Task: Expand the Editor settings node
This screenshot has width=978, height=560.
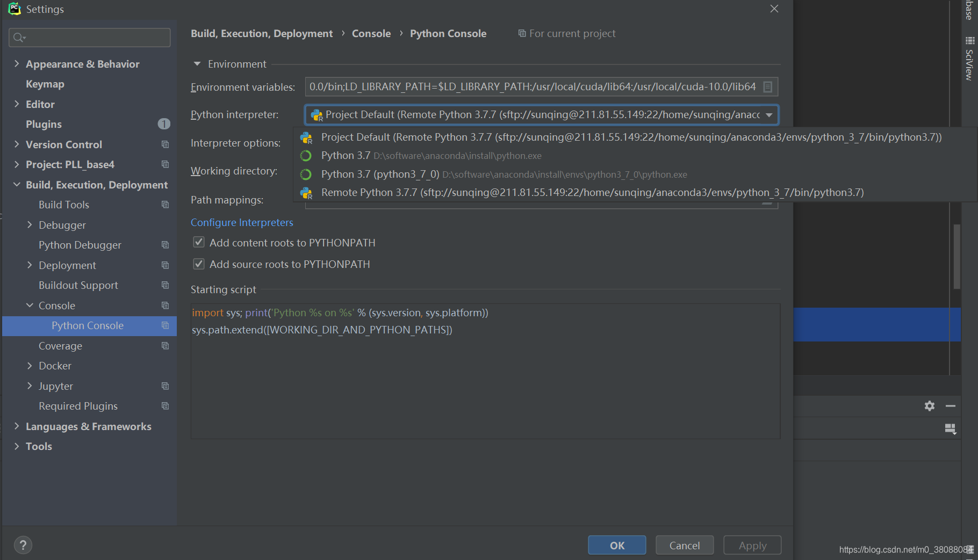Action: [17, 104]
